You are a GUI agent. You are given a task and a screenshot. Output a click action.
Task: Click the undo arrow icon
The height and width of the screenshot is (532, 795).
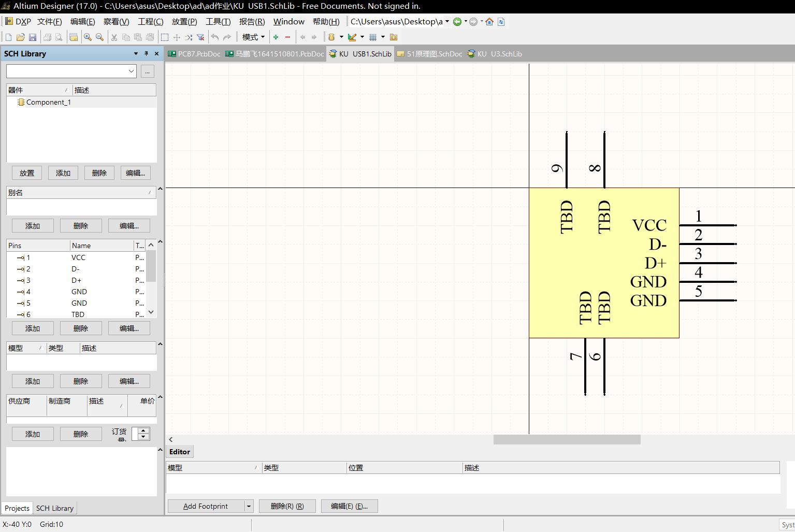pyautogui.click(x=215, y=37)
